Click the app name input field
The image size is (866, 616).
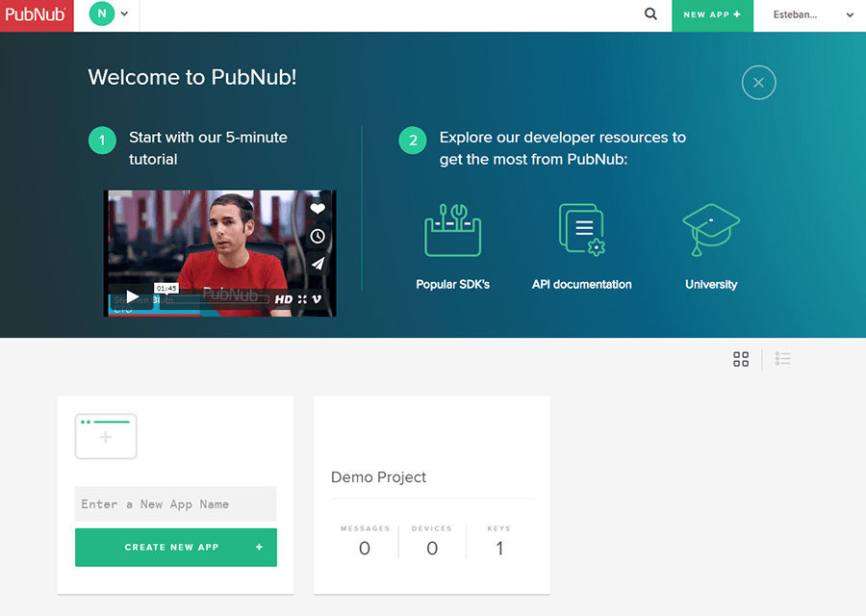point(175,503)
